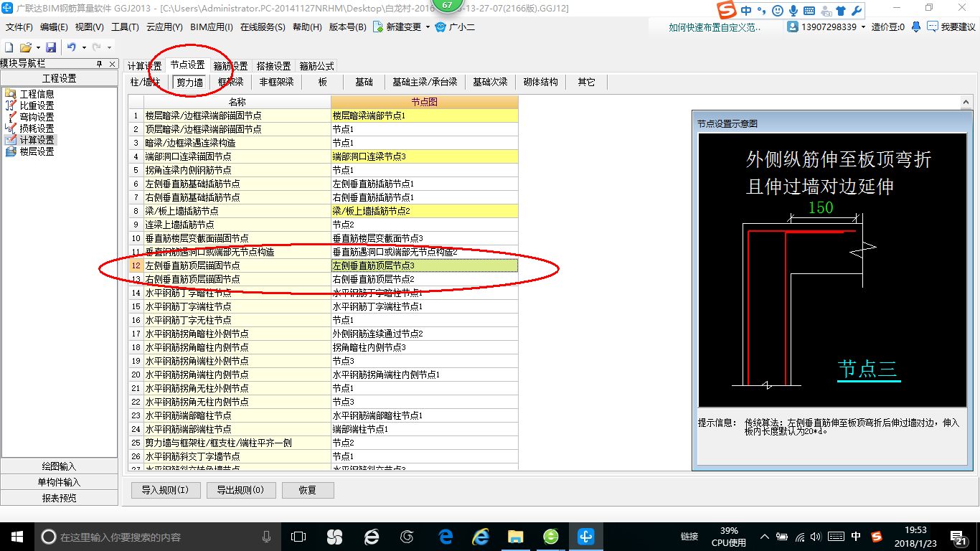Click the Sogou soft keyboard icon

point(809,11)
